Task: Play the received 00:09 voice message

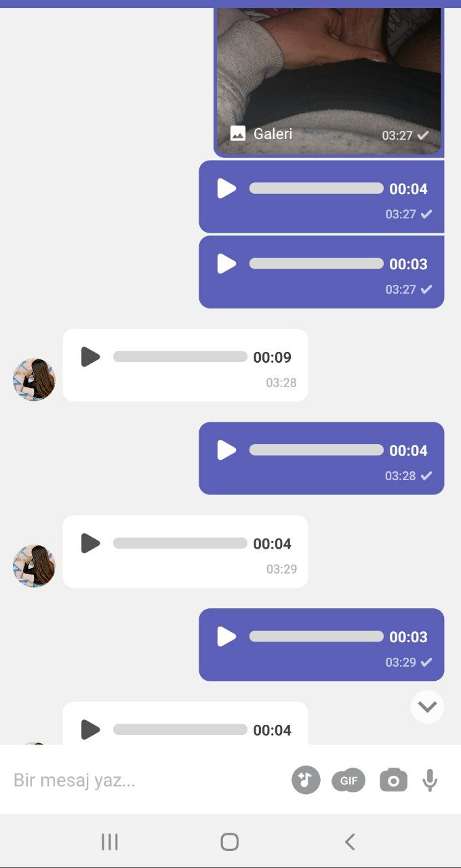Action: (x=90, y=357)
